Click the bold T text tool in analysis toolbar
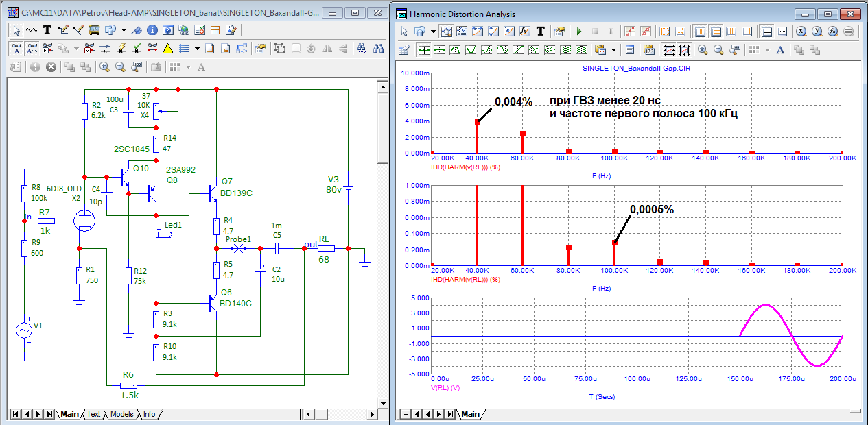868x425 pixels. tap(541, 32)
